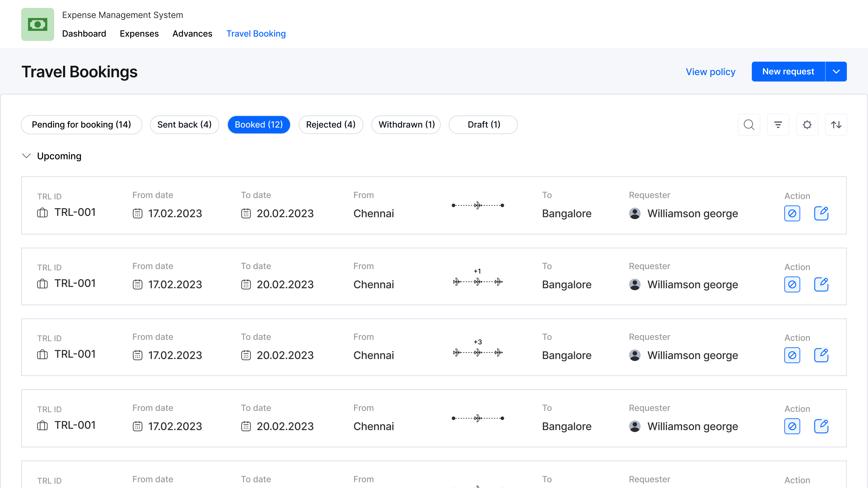The image size is (868, 488).
Task: Show Sent back (4) requests
Action: pos(184,125)
